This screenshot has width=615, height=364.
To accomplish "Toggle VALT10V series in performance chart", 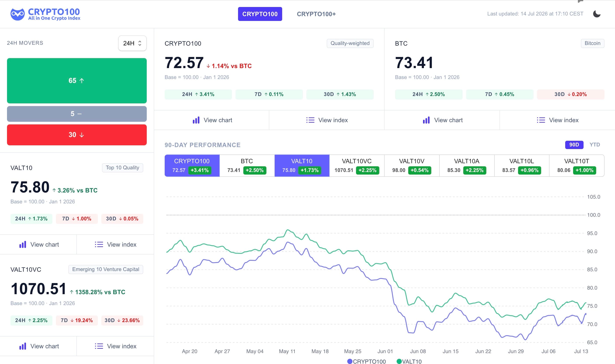I will tap(412, 166).
